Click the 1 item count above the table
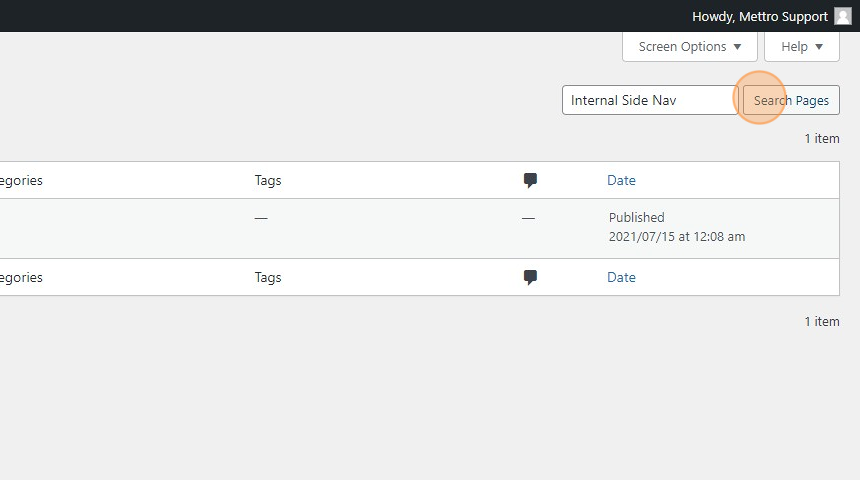Viewport: 860px width, 480px height. pyautogui.click(x=822, y=138)
